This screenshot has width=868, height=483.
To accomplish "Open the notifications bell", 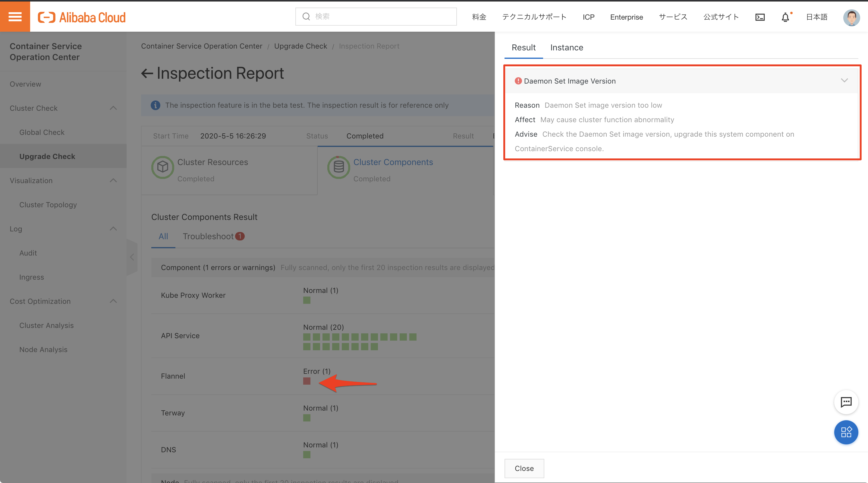I will 785,17.
